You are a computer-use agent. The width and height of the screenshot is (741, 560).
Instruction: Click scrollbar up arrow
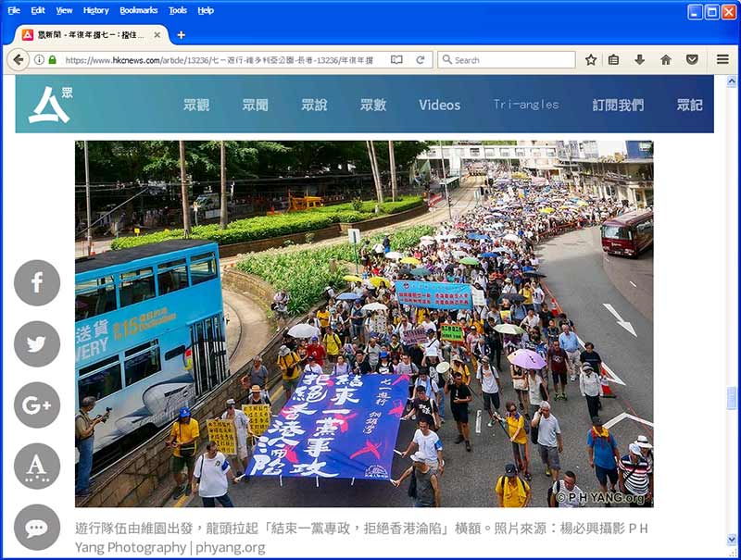coord(732,81)
